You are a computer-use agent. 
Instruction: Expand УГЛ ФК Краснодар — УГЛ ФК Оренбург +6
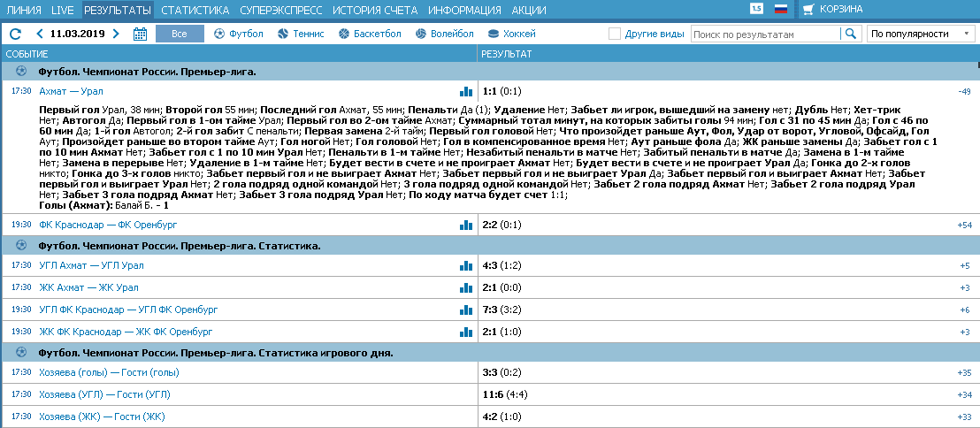pos(965,310)
